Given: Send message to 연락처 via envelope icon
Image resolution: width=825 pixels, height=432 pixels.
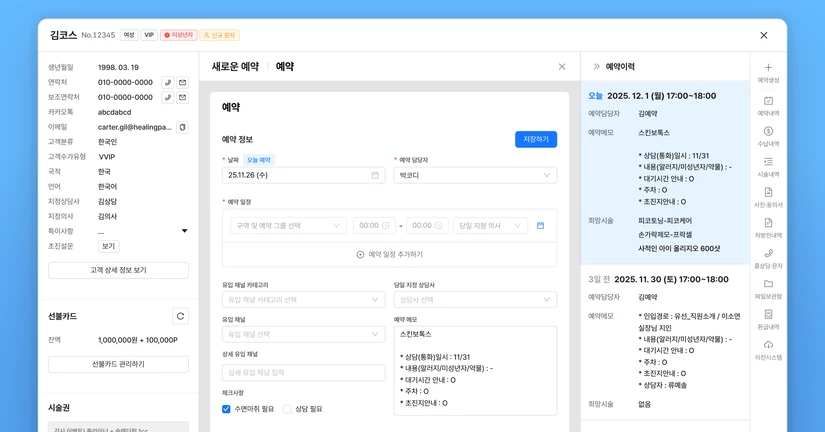Looking at the screenshot, I should pos(183,83).
